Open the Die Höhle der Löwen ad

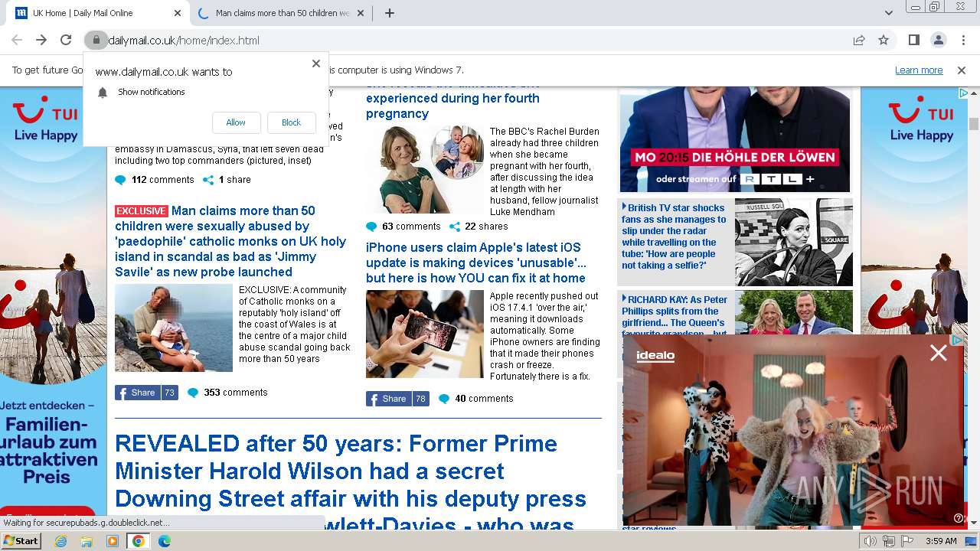pos(735,139)
